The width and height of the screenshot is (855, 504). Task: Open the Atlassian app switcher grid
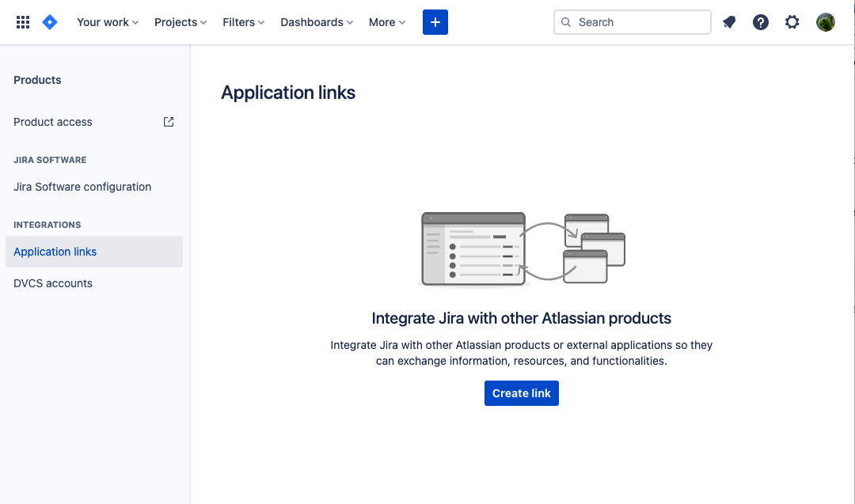tap(22, 21)
